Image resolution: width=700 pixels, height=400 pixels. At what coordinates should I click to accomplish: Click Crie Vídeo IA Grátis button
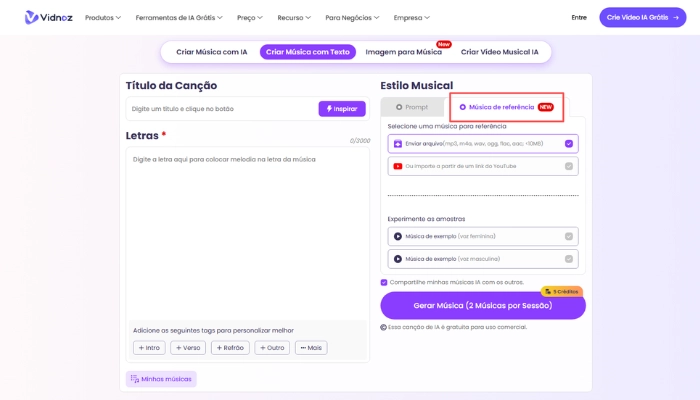click(642, 17)
